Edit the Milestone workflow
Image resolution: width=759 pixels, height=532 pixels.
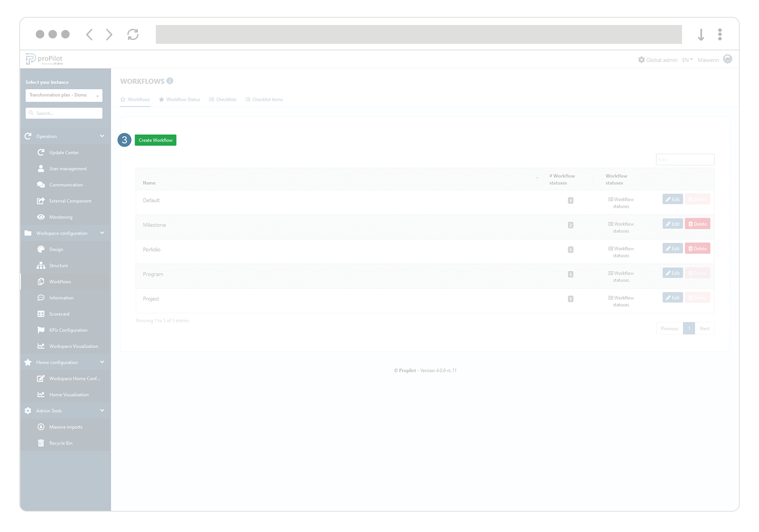pos(672,223)
